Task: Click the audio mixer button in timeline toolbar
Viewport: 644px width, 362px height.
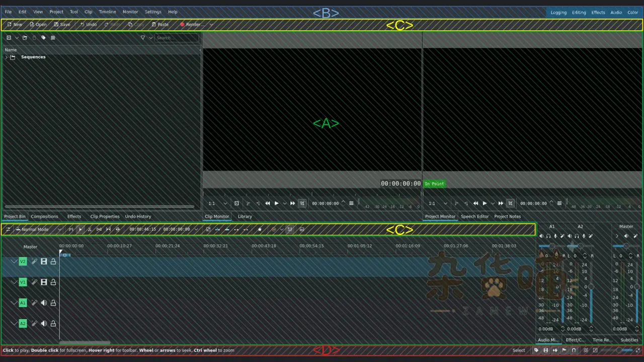Action: tap(290, 229)
